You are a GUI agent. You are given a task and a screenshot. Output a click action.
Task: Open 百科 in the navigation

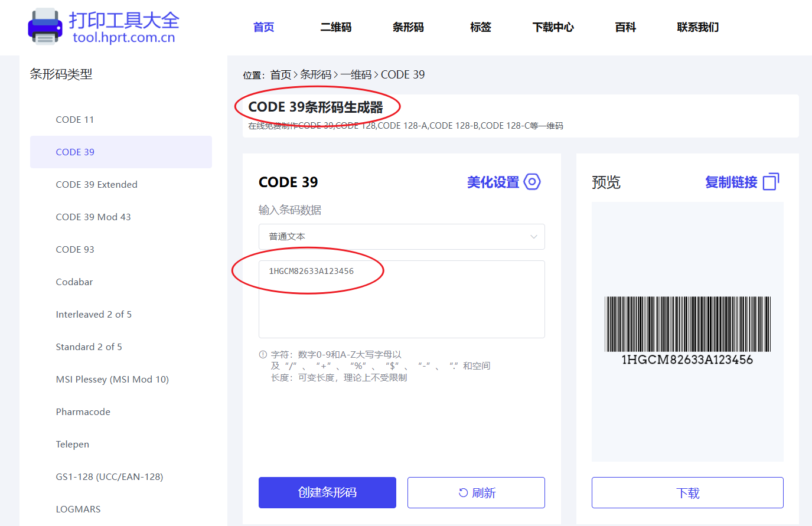coord(625,27)
